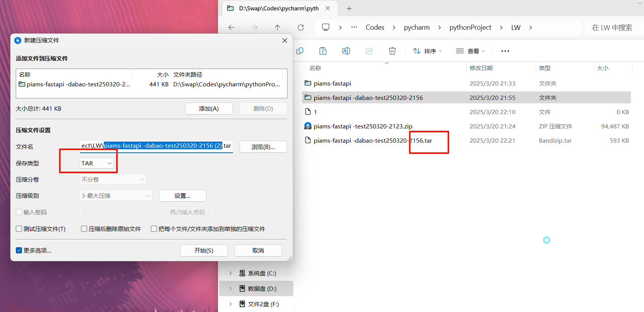Sort by the 修改日期 column header
The image size is (644, 312).
pos(481,68)
